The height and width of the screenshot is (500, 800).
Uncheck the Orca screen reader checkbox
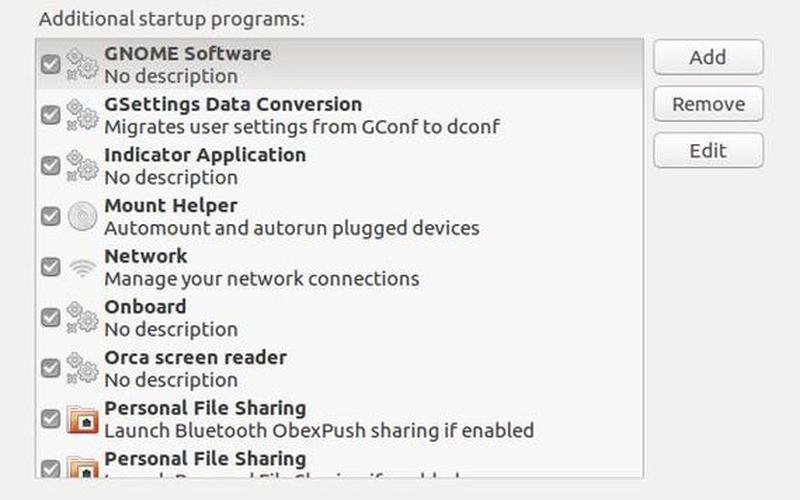tap(51, 368)
